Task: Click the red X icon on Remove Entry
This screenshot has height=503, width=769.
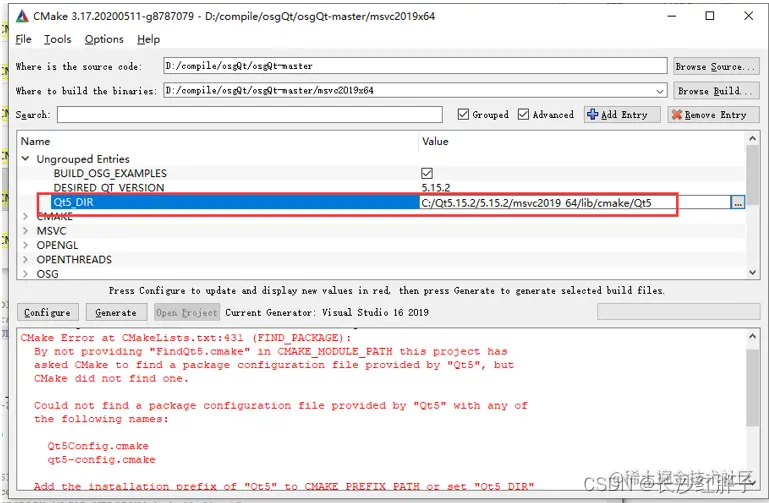Action: (677, 115)
